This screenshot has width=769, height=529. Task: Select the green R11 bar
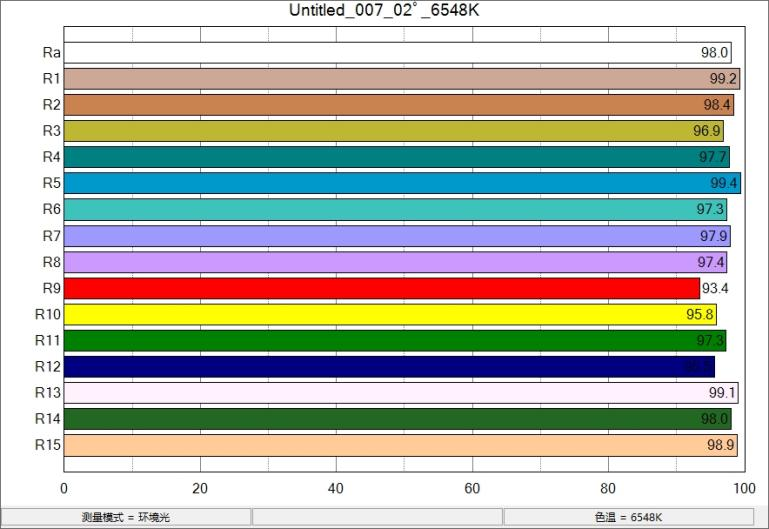click(394, 341)
